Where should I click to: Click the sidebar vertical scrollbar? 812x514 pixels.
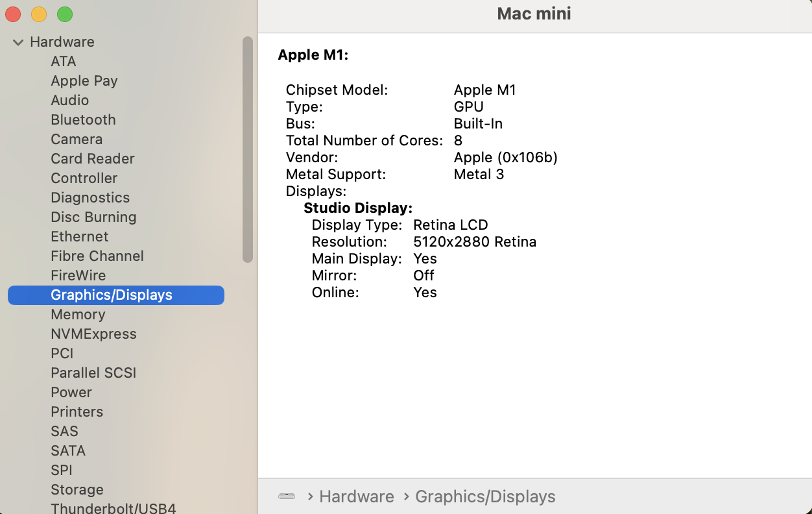coord(247,149)
